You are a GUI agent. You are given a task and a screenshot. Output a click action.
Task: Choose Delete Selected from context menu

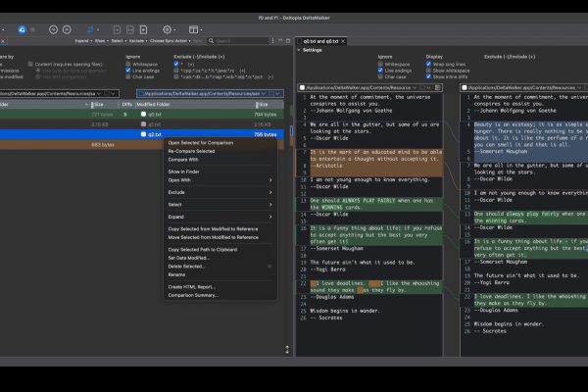(186, 267)
